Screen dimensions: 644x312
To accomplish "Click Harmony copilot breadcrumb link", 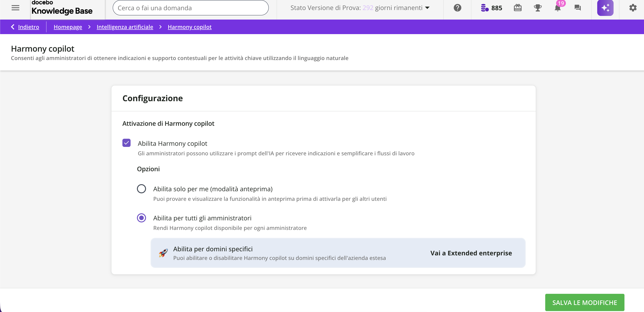I will 190,27.
